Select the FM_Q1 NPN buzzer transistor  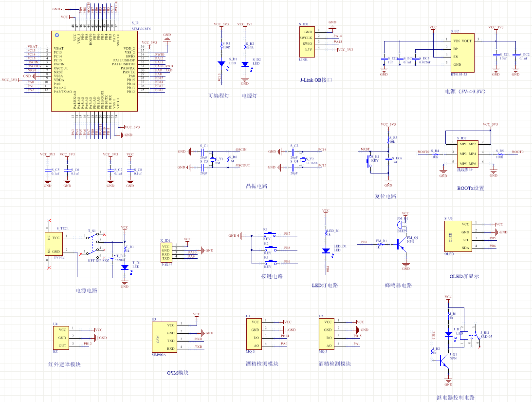401,244
